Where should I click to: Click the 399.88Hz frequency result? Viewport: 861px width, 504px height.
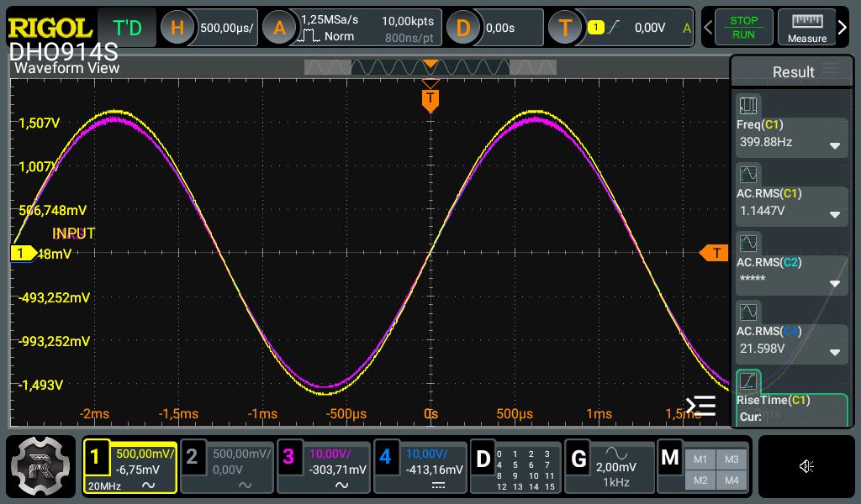click(765, 142)
